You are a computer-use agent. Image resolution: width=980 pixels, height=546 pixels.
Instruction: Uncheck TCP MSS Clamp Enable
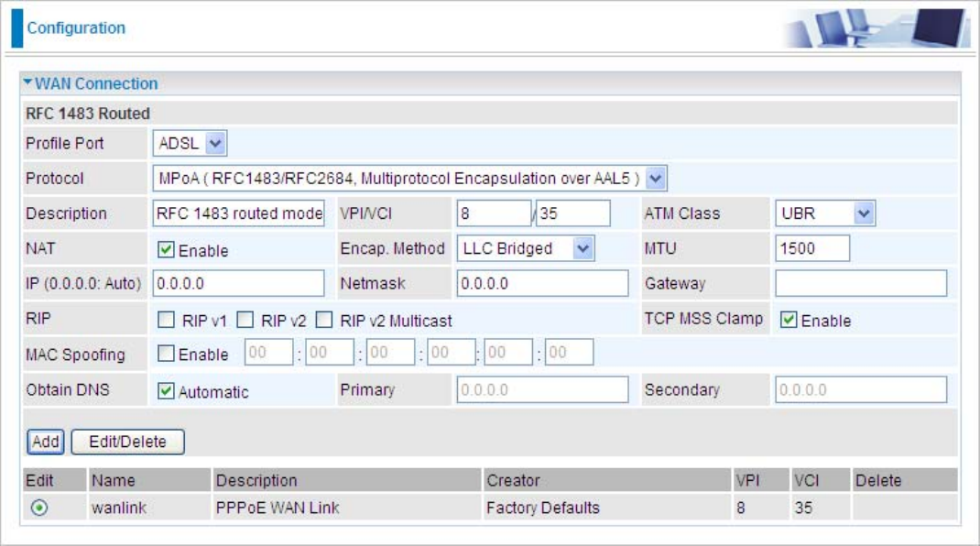pos(789,320)
